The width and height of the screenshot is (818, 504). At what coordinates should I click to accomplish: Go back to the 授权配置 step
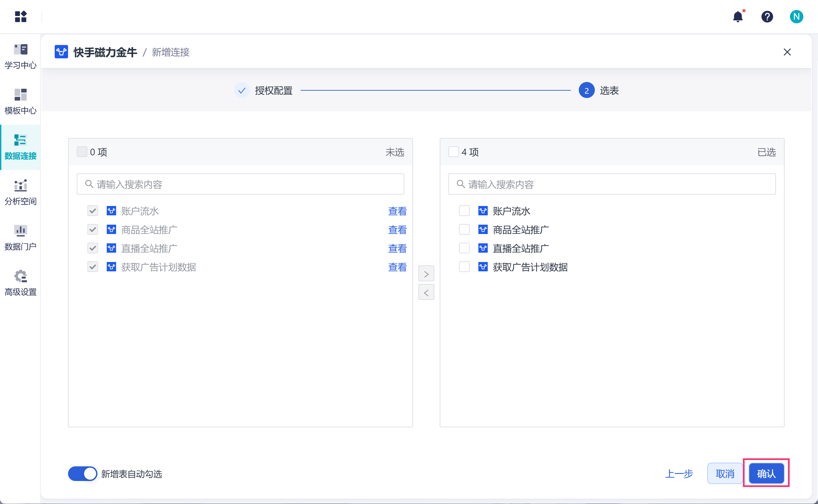coord(263,90)
